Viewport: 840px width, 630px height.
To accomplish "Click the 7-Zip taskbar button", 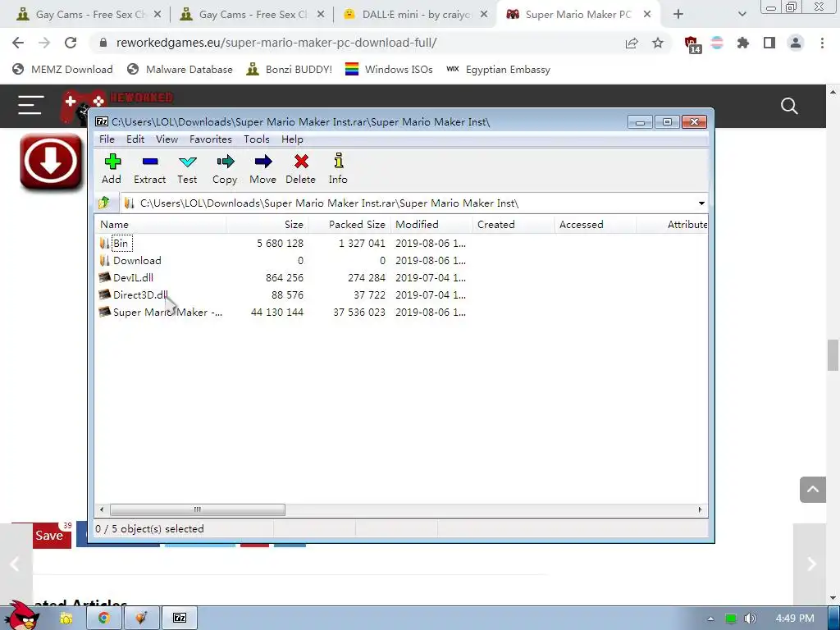I will point(180,619).
